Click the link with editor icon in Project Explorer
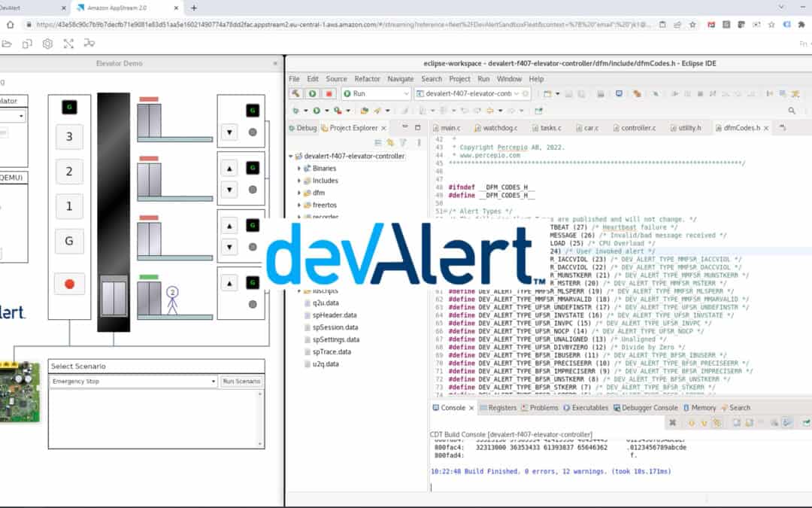This screenshot has height=508, width=812. 390,142
